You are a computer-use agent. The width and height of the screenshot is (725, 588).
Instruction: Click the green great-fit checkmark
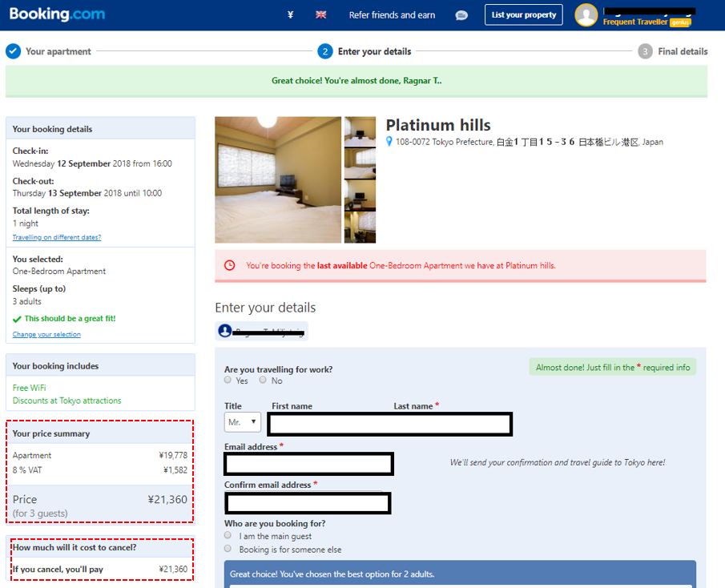point(17,319)
